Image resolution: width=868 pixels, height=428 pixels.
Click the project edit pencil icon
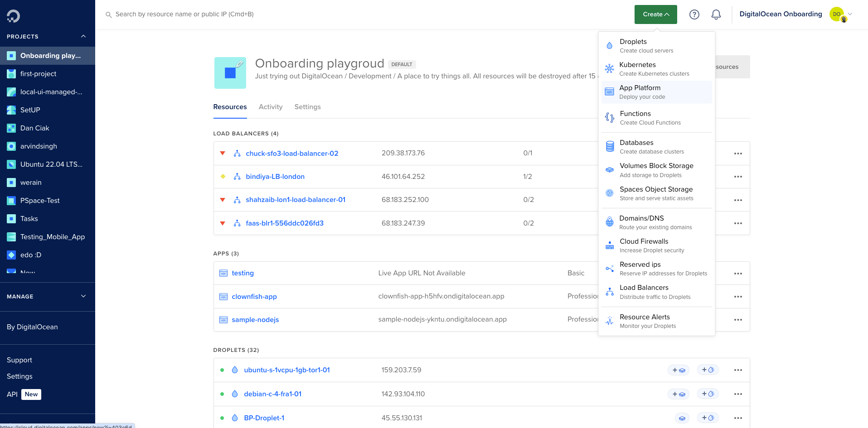point(239,64)
